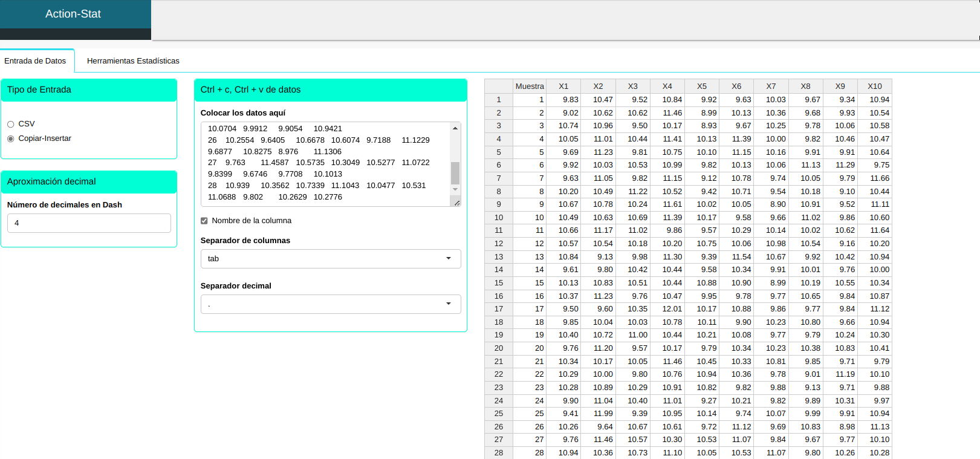Click the Action-Stat title link
The image size is (980, 459).
click(x=73, y=14)
